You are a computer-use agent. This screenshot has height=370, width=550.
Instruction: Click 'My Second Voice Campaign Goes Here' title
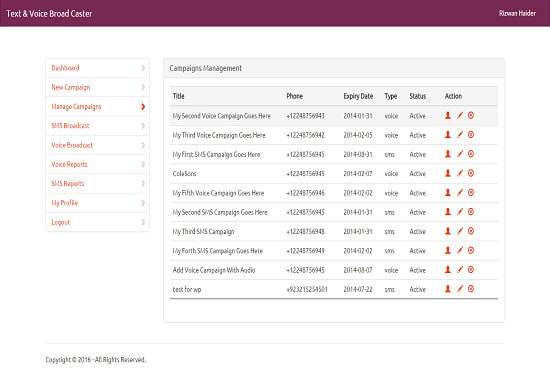coord(221,116)
